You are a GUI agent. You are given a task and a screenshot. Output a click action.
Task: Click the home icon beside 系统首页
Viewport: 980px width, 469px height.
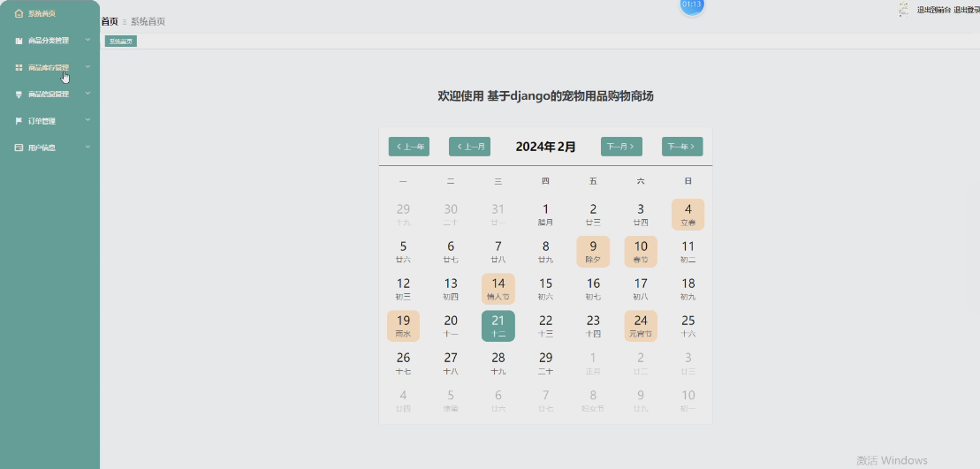pyautogui.click(x=19, y=13)
